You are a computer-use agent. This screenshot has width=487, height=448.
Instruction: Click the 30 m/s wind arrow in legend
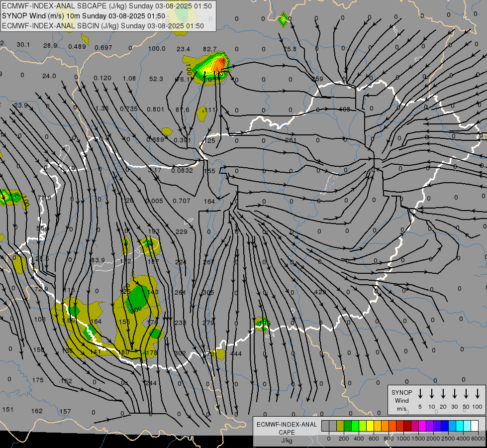[454, 394]
